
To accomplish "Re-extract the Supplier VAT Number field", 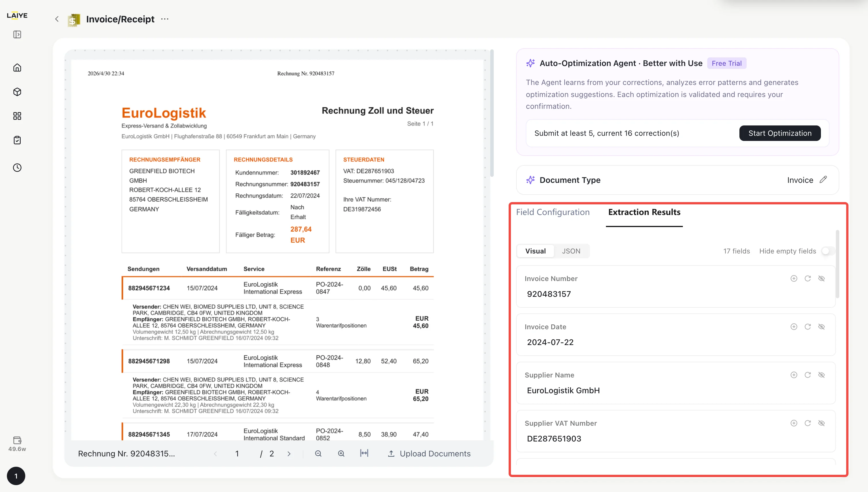I will 807,423.
